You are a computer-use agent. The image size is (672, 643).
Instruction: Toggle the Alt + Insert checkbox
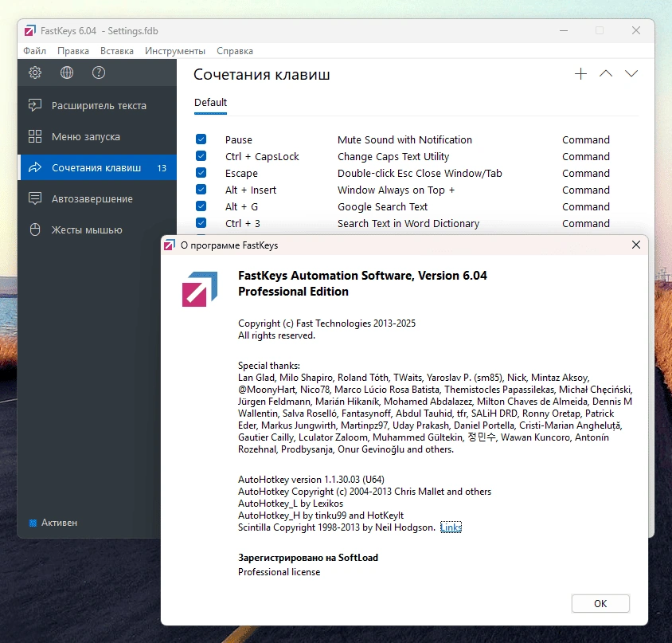click(201, 190)
